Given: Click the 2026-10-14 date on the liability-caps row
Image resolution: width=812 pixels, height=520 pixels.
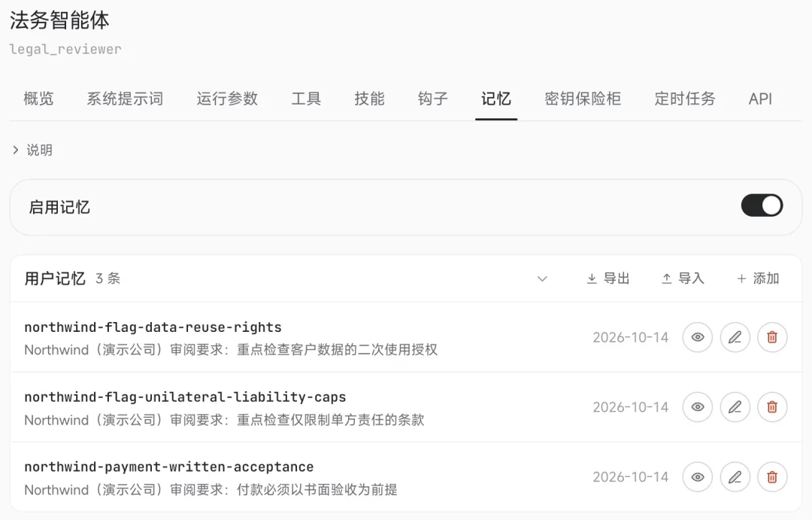Looking at the screenshot, I should click(630, 408).
